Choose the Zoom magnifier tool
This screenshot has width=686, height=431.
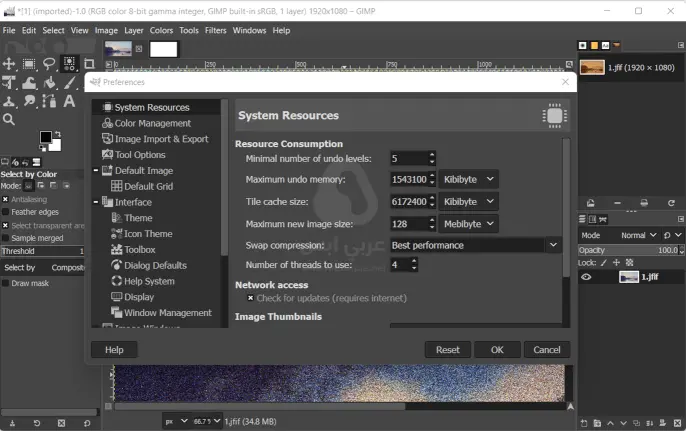9,119
